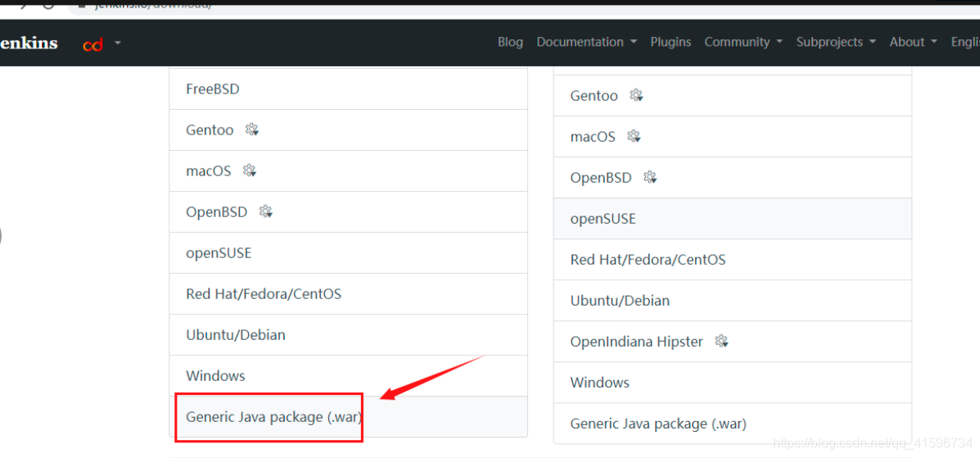Choose Windows in the right list

pyautogui.click(x=733, y=383)
